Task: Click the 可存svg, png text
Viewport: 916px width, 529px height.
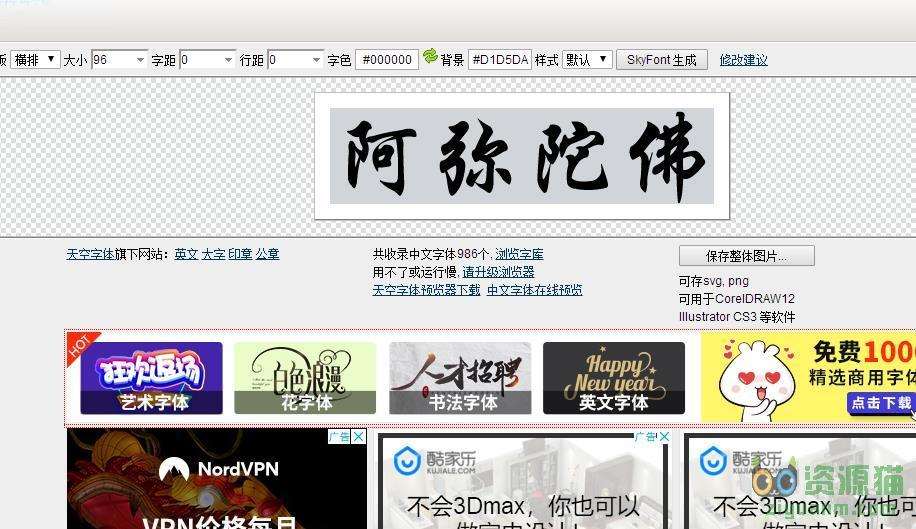Action: click(x=714, y=281)
